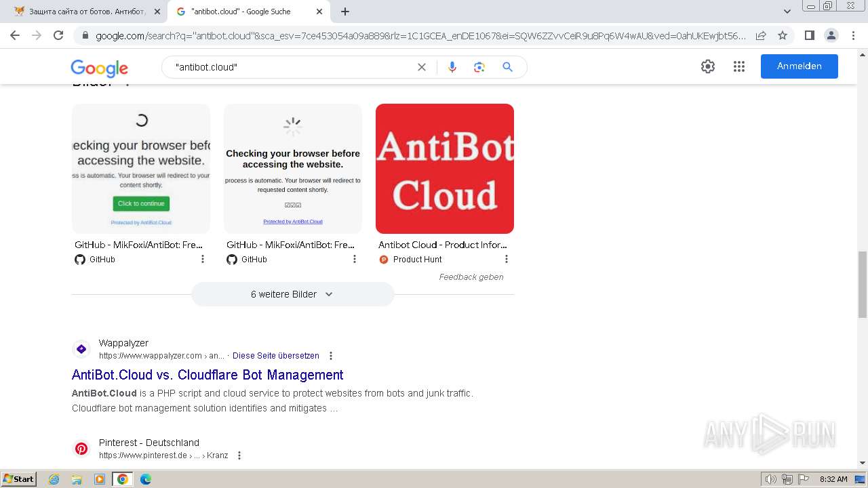Open the red AntiBot Cloud thumbnail

445,168
